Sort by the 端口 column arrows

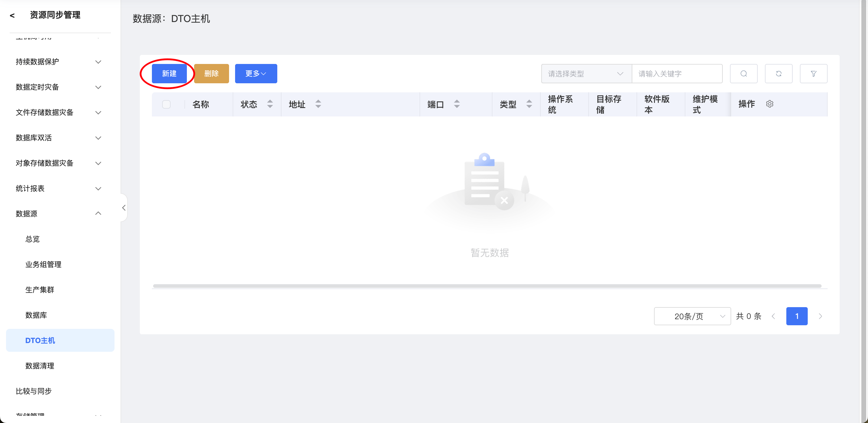pyautogui.click(x=457, y=104)
